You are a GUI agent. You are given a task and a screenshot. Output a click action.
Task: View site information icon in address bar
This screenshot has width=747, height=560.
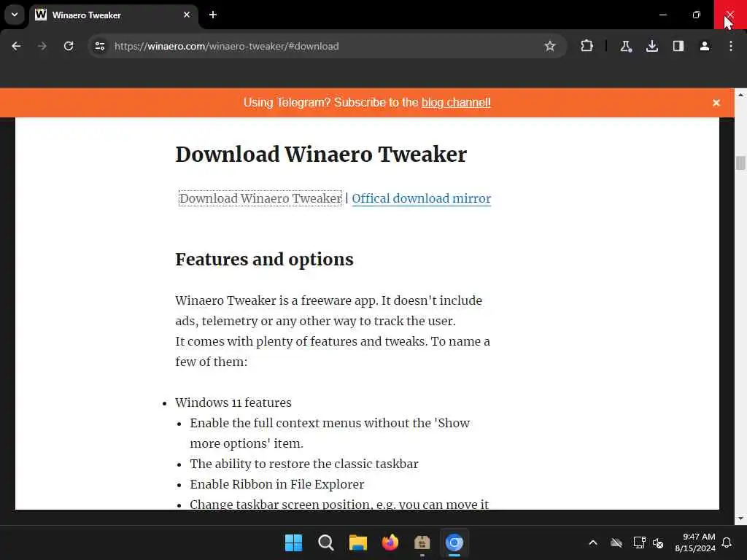(99, 46)
